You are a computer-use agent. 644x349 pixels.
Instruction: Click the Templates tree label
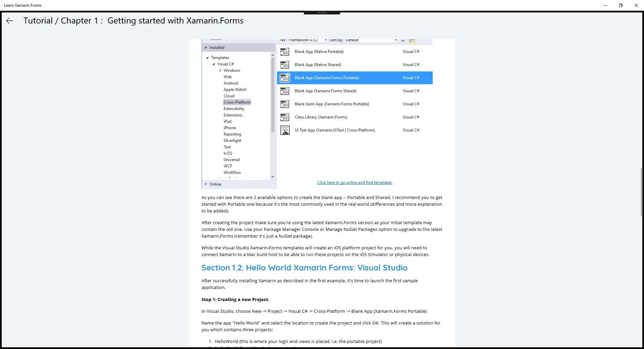point(220,58)
